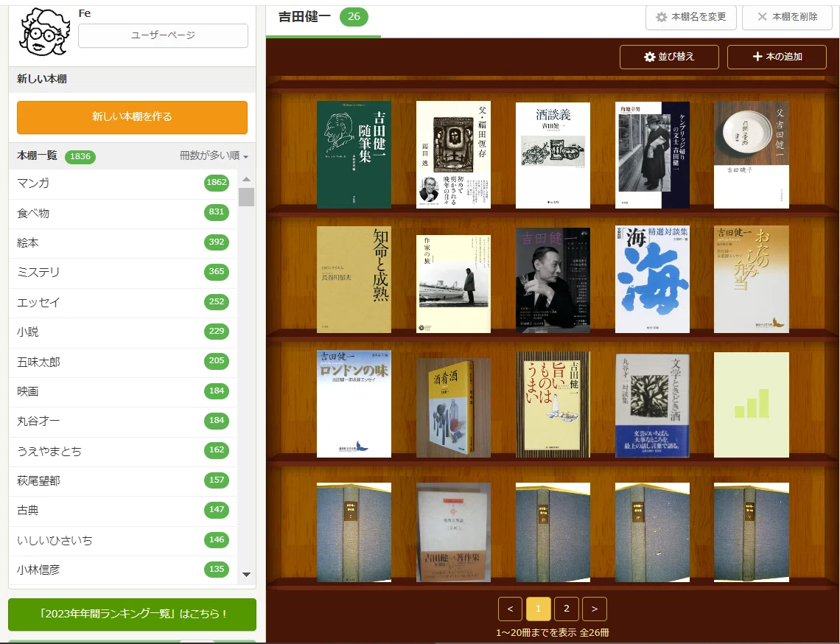Viewport: 840px width, 644px height.
Task: Select the ミステリ bookshelf
Action: (x=123, y=273)
